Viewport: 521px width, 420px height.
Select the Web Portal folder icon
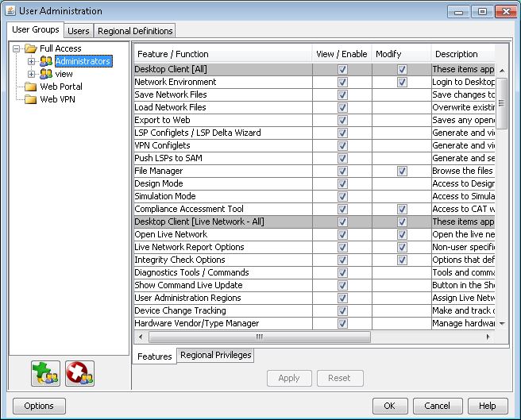pyautogui.click(x=31, y=87)
